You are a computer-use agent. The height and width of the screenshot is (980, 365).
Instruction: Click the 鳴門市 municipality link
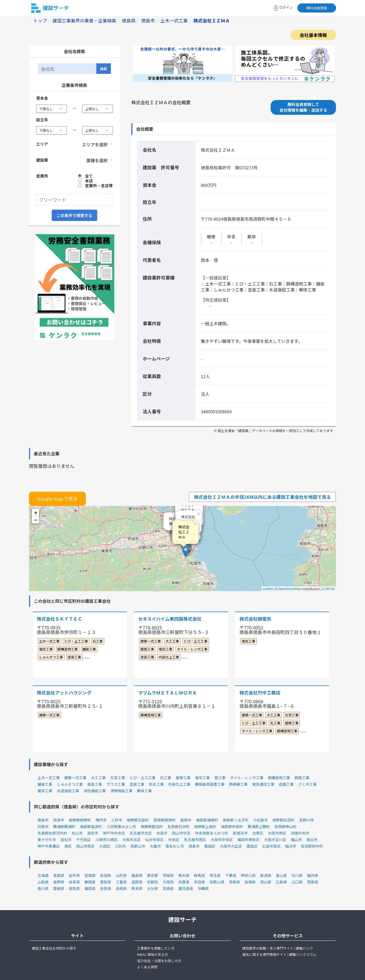coord(101,820)
